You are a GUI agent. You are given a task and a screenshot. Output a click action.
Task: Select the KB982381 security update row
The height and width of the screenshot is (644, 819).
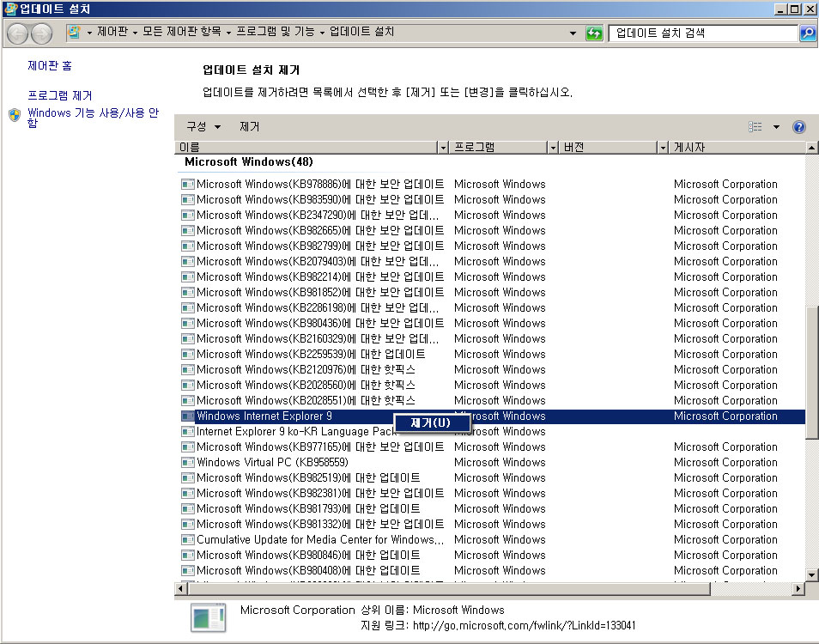coord(492,494)
